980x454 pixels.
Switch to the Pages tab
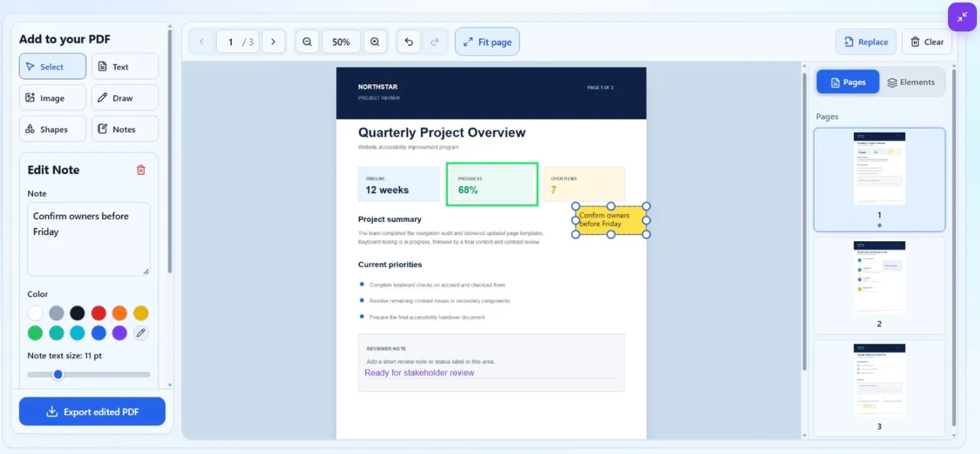tap(848, 82)
